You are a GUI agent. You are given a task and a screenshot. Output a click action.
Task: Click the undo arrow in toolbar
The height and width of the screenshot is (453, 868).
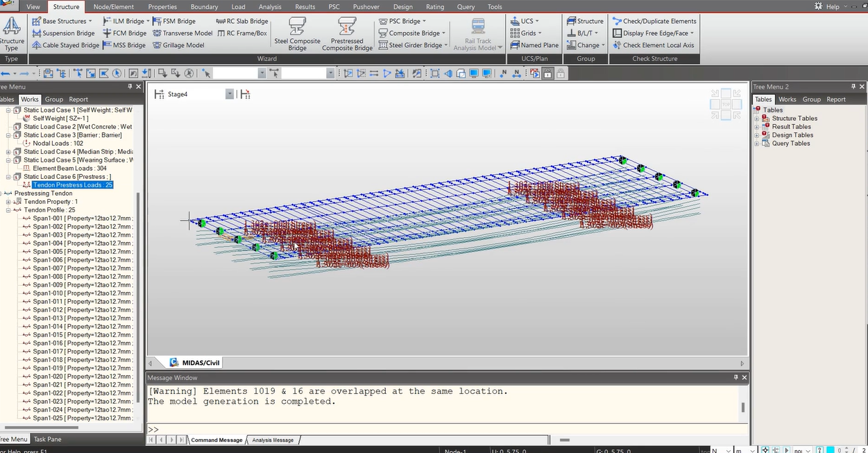pyautogui.click(x=6, y=73)
